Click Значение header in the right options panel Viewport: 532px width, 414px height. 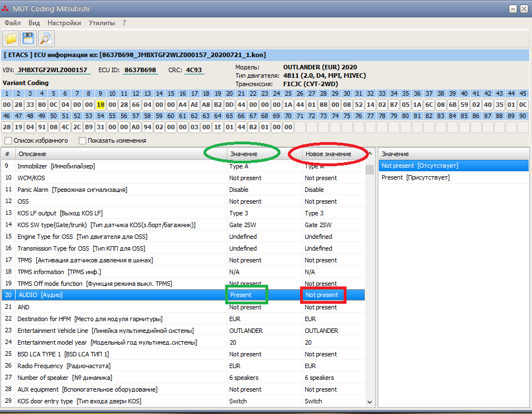[x=454, y=154]
